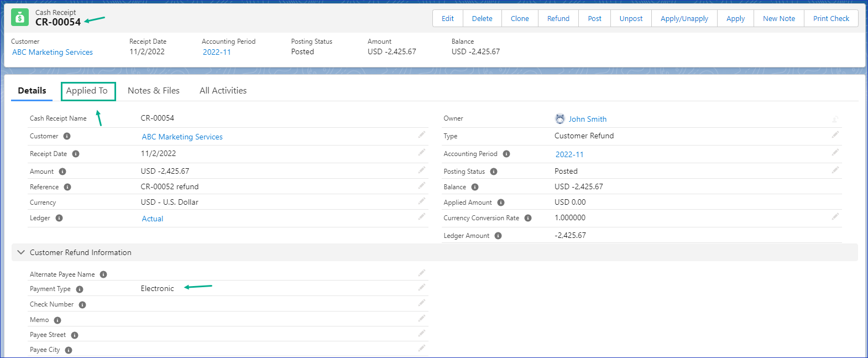Show help for the Payee Street field

(75, 335)
